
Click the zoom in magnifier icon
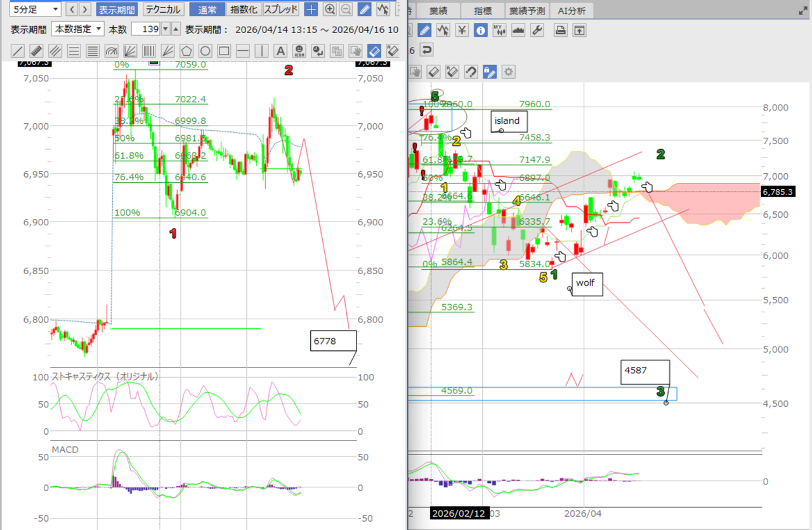(x=330, y=10)
